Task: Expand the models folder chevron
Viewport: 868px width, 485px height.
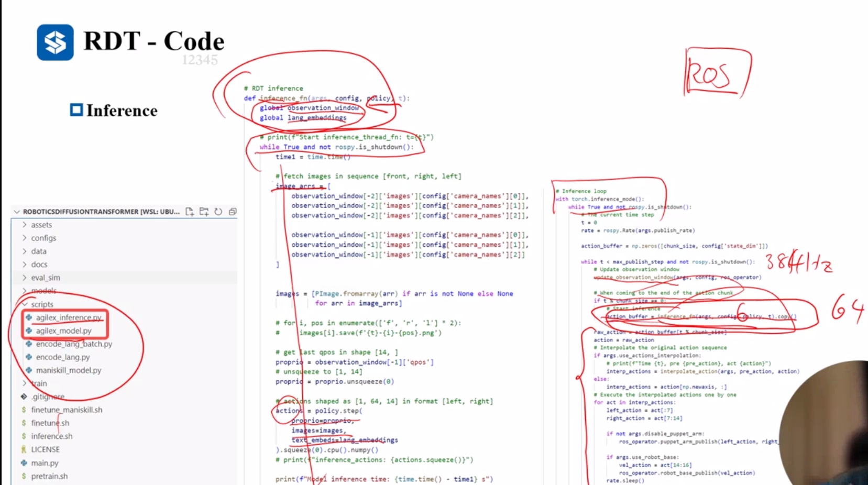Action: pos(24,291)
